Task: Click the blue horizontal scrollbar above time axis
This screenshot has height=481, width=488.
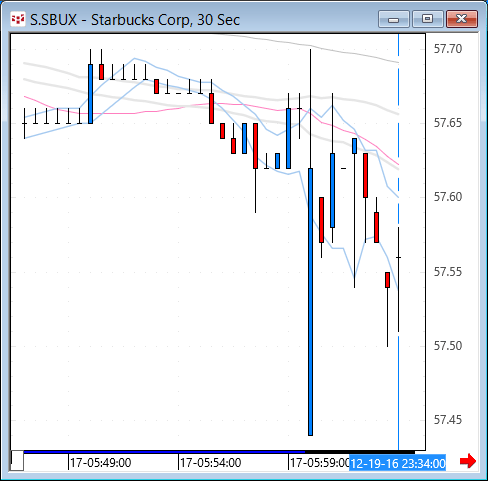Action: pos(164,452)
